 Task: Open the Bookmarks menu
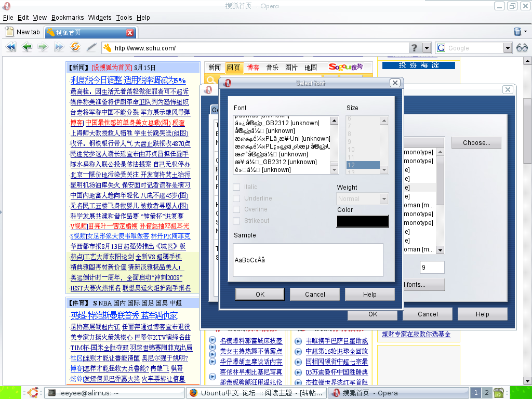coord(68,18)
